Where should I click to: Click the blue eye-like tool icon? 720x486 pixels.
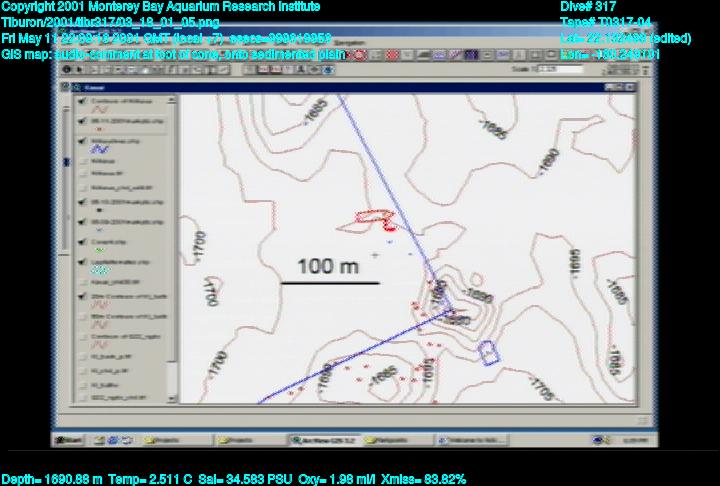(328, 70)
